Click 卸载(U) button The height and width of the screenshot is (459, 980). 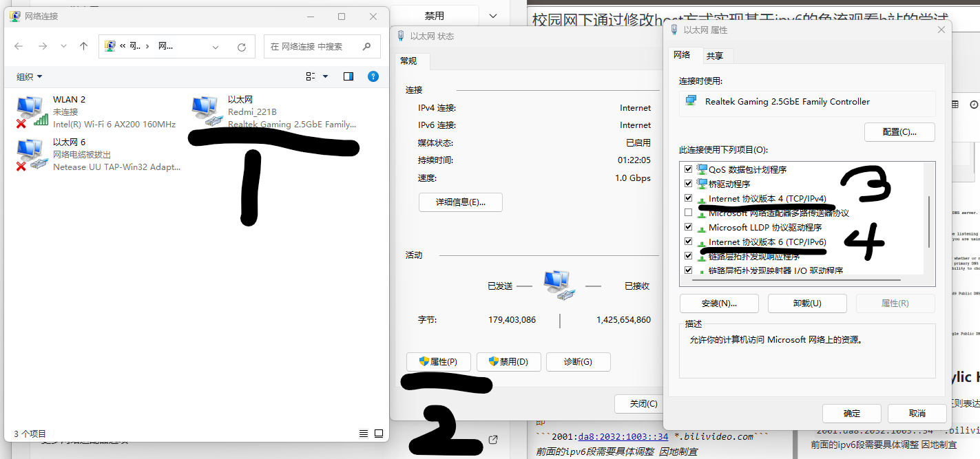coord(807,303)
